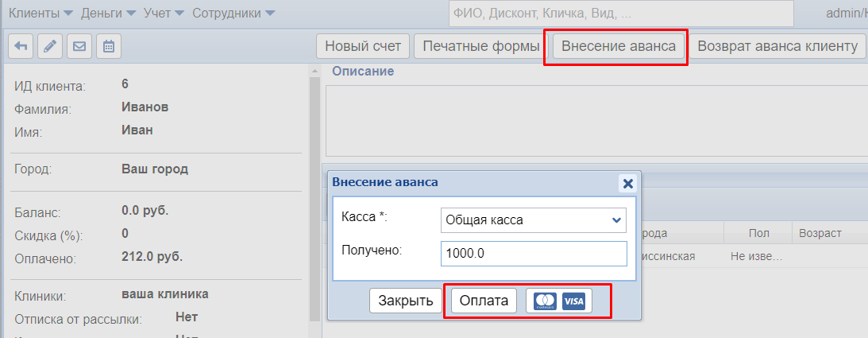
Task: Close the Внесение аванса dialog with X
Action: [627, 184]
